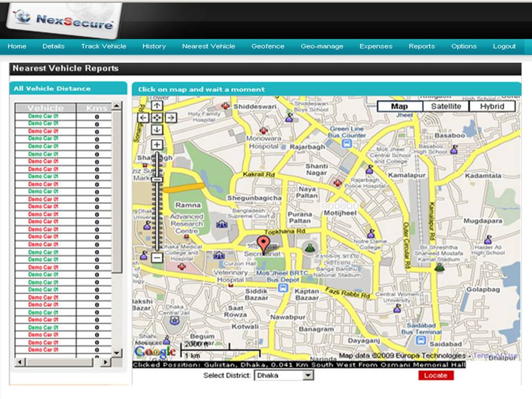The height and width of the screenshot is (399, 532).
Task: Pan the map up with arrow
Action: coord(157,105)
